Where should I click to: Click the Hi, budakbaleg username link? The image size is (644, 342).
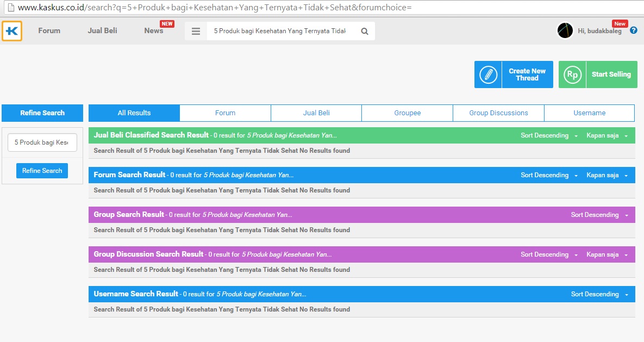pos(599,31)
